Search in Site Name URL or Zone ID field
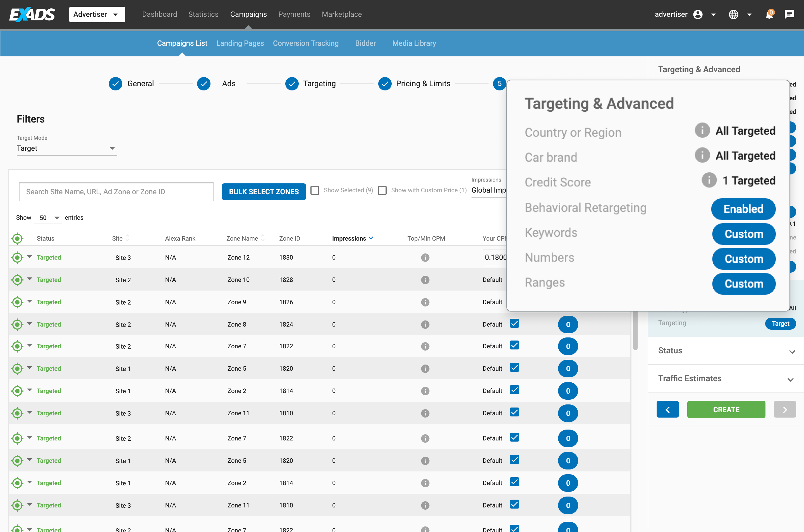Screen dimensions: 804x532 [x=116, y=191]
